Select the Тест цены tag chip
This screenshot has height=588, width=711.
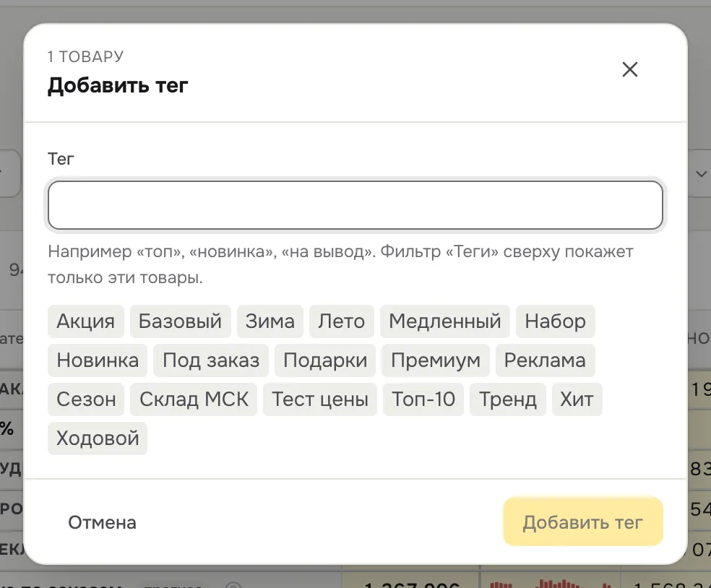320,399
